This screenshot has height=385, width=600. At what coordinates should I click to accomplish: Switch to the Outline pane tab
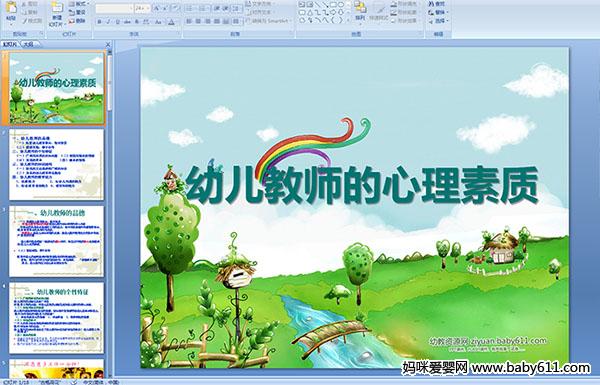(28, 44)
